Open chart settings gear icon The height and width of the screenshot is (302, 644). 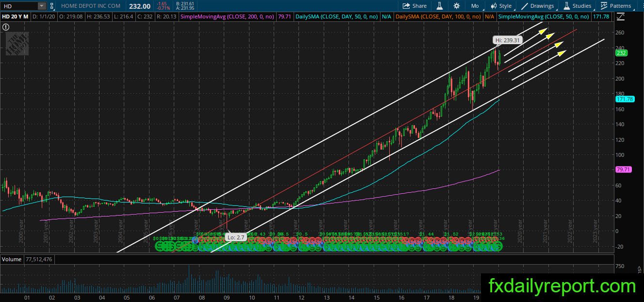point(457,6)
